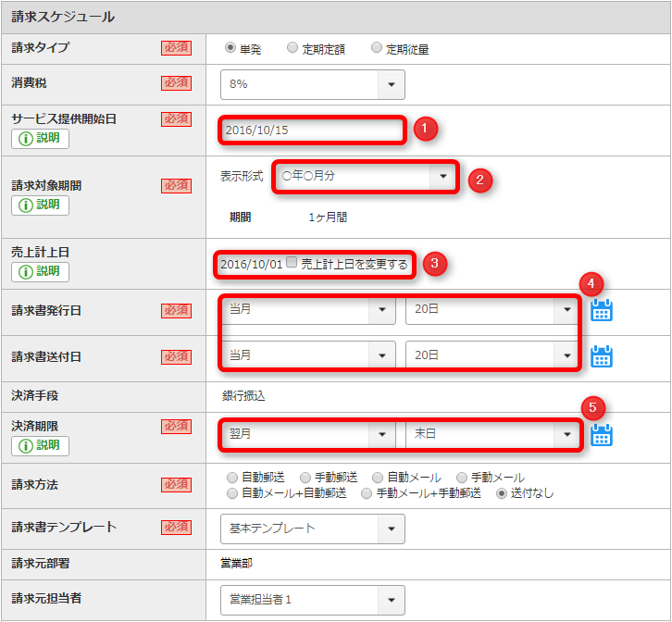Viewport: 672px width, 622px height.
Task: Enable 売上計上日を変更する checkbox
Action: (292, 263)
